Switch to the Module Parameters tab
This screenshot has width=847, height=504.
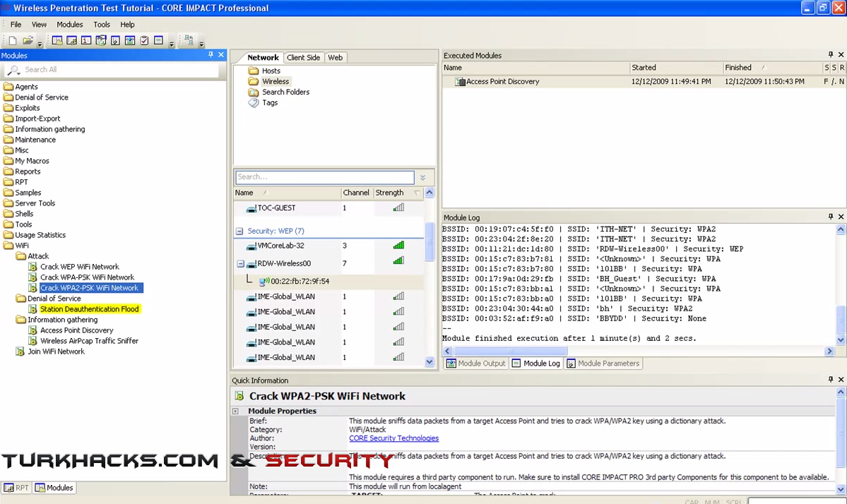click(x=603, y=363)
